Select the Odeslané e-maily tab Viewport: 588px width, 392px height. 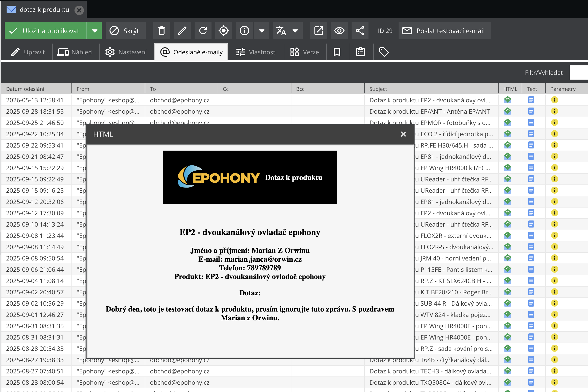coord(191,52)
